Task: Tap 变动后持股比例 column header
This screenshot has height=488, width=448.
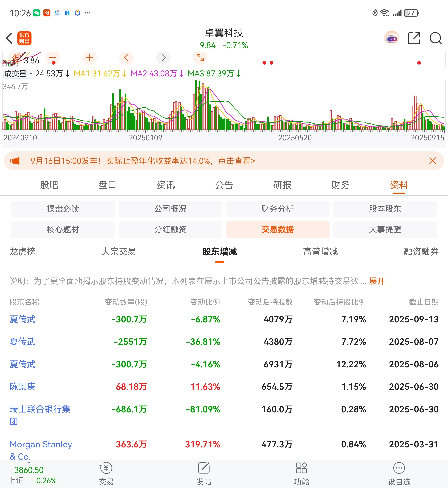Action: [x=340, y=302]
